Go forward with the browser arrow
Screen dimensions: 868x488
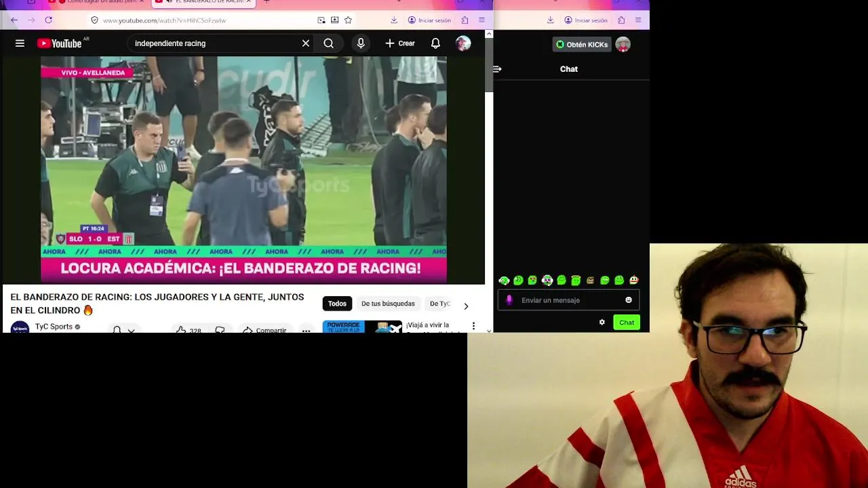(31, 20)
